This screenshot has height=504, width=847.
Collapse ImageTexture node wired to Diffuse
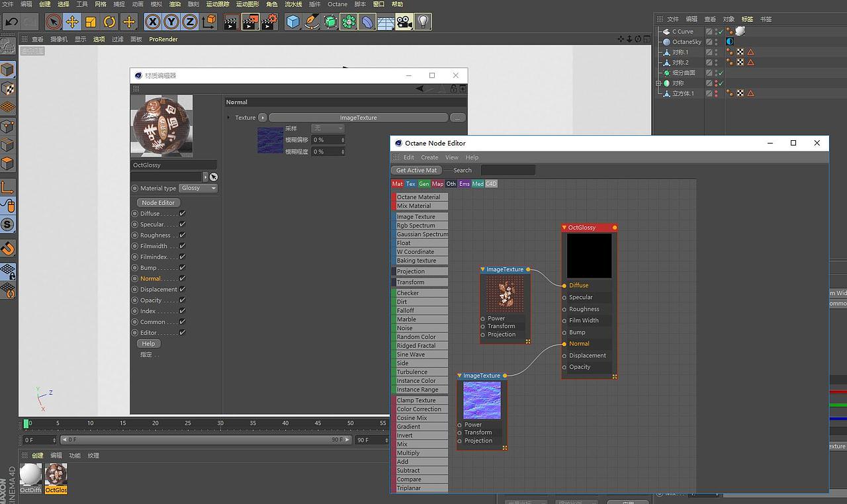click(x=483, y=269)
